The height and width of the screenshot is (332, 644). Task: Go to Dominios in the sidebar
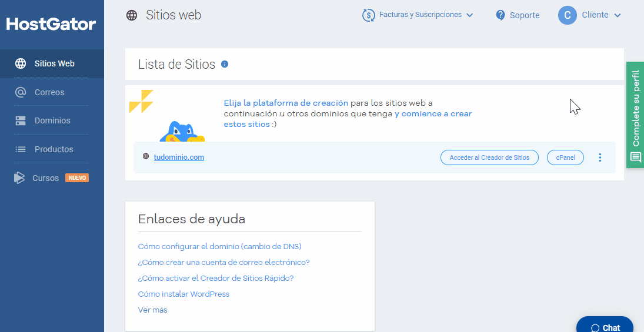[52, 120]
